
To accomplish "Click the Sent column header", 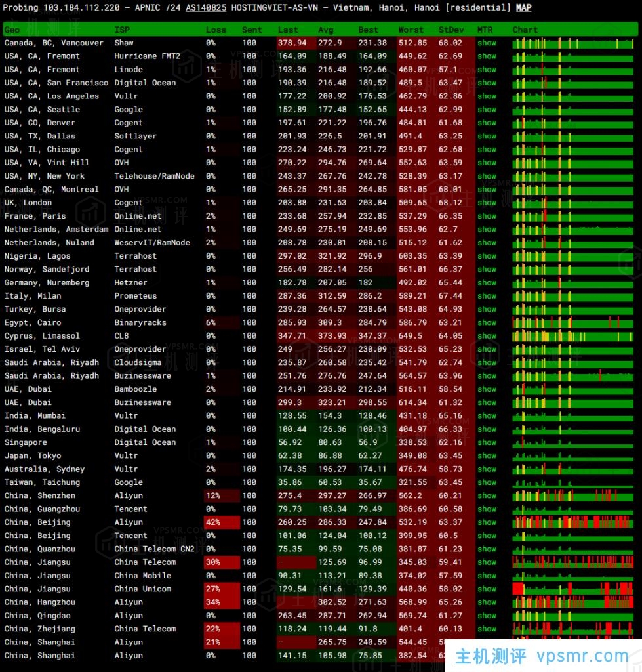I will [x=251, y=30].
